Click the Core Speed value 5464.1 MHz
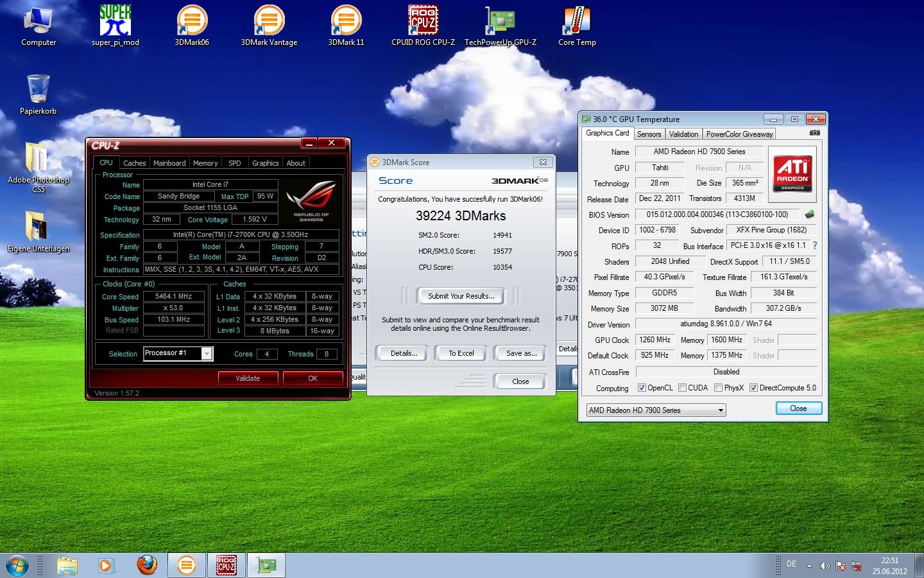Image resolution: width=924 pixels, height=578 pixels. (174, 296)
